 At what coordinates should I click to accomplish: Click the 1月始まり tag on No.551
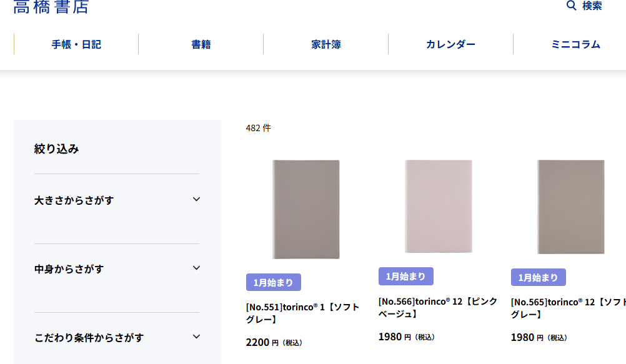(x=273, y=282)
